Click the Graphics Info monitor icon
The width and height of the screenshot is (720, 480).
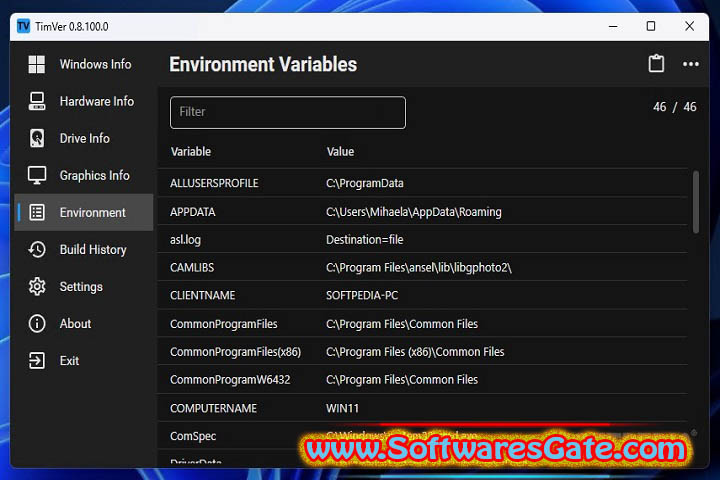(37, 175)
